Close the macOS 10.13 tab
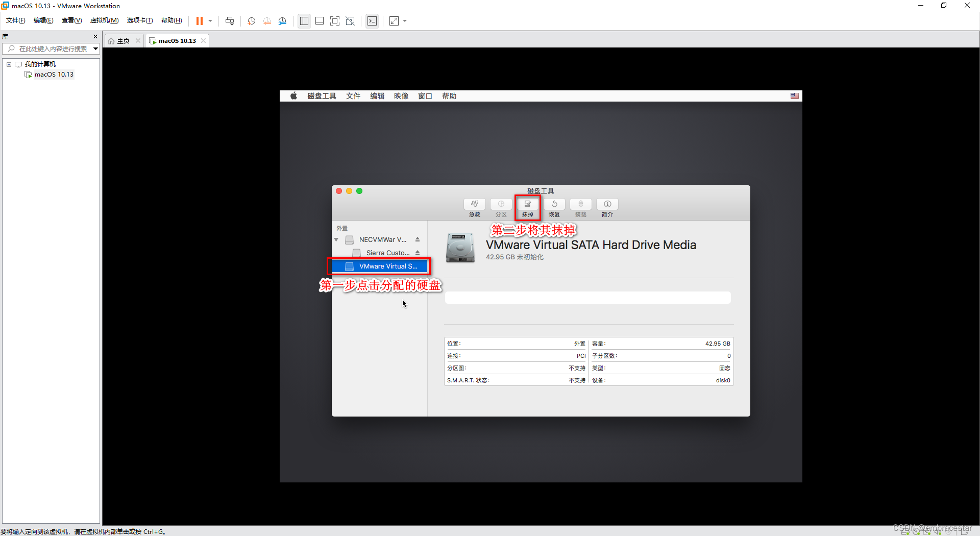Viewport: 980px width, 536px height. pos(203,41)
